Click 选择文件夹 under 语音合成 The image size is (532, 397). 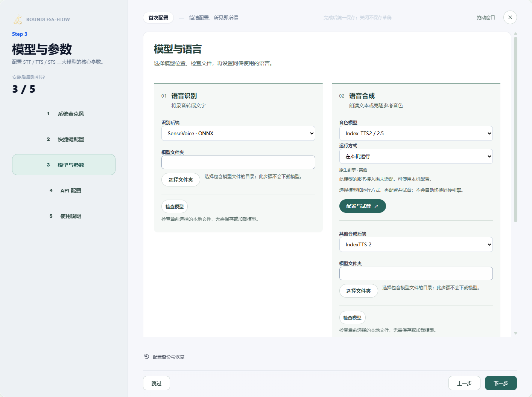[x=359, y=291]
